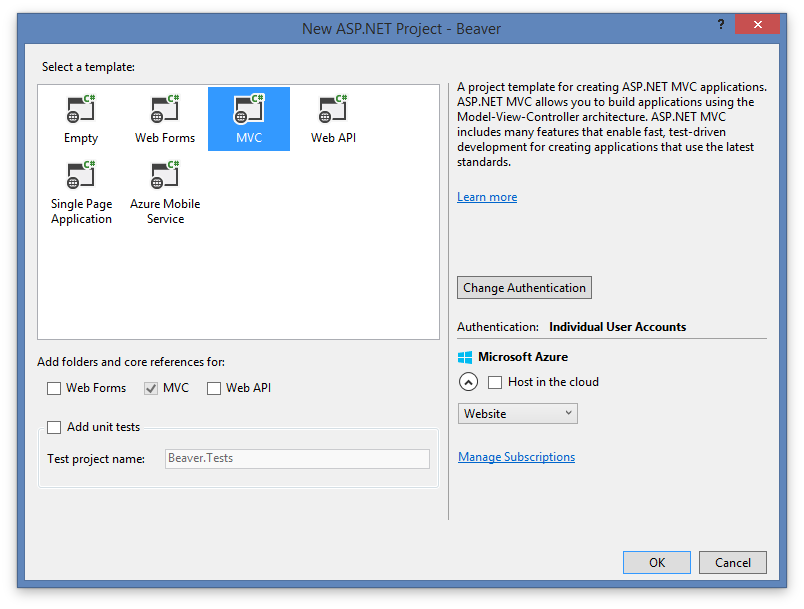Enable the Add unit tests checkbox
The image size is (804, 609).
tap(54, 428)
